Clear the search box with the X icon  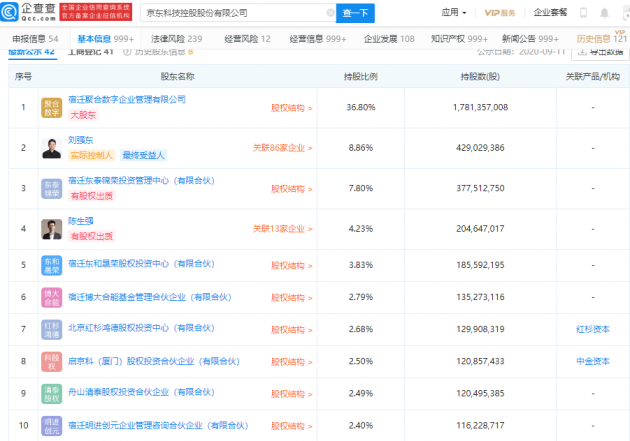pyautogui.click(x=323, y=14)
